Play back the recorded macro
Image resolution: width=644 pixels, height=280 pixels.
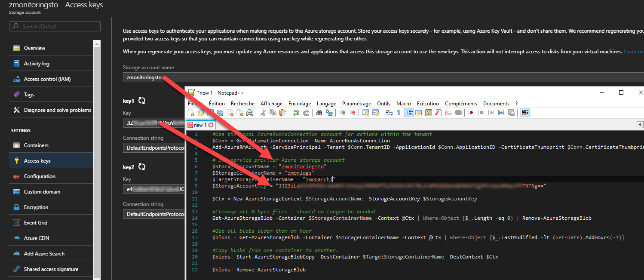(491, 113)
